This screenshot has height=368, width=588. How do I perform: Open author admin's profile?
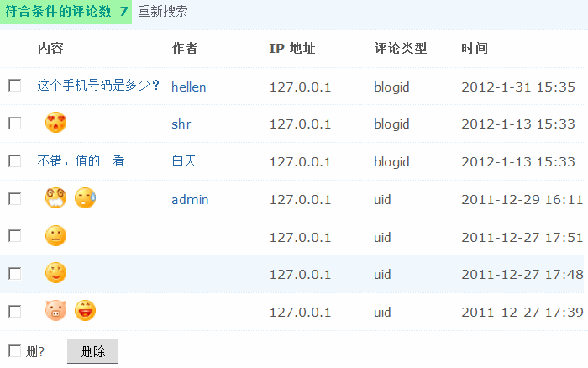tap(190, 200)
